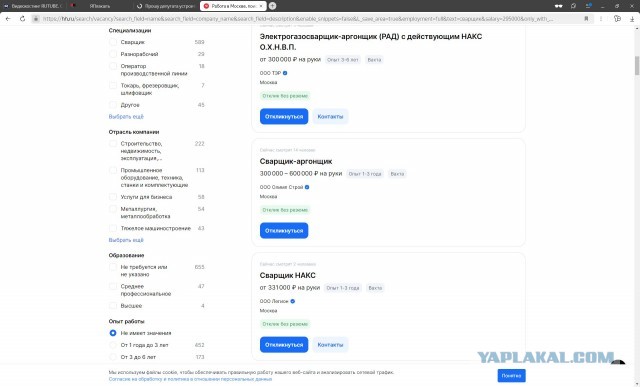Bookmark this page with the bookmark icon

(x=586, y=19)
